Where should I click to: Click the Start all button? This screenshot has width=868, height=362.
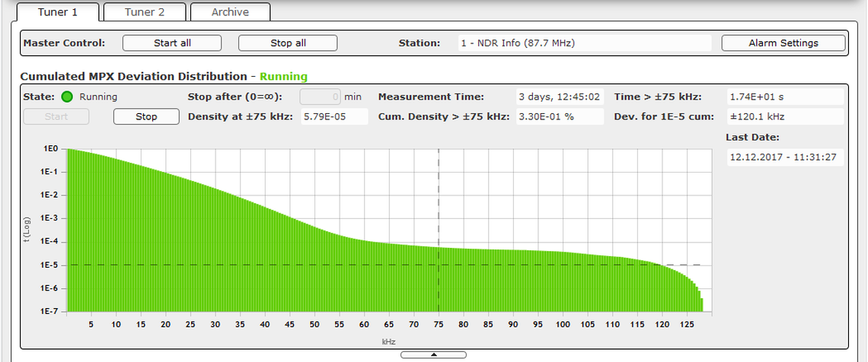[172, 43]
